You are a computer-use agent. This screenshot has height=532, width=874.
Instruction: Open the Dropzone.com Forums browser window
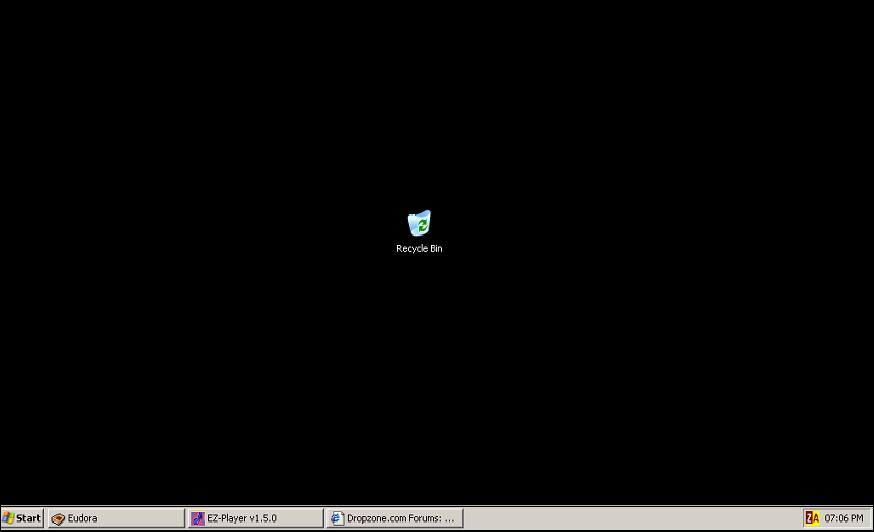[x=394, y=518]
